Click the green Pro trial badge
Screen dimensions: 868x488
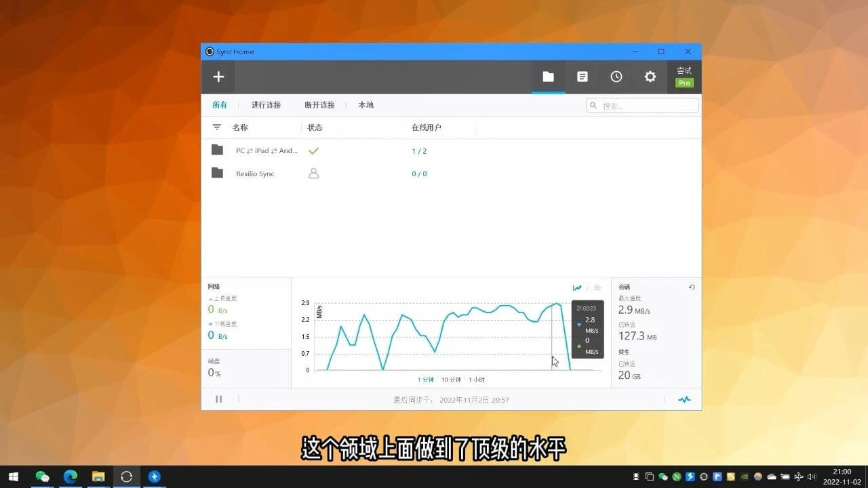click(x=684, y=83)
